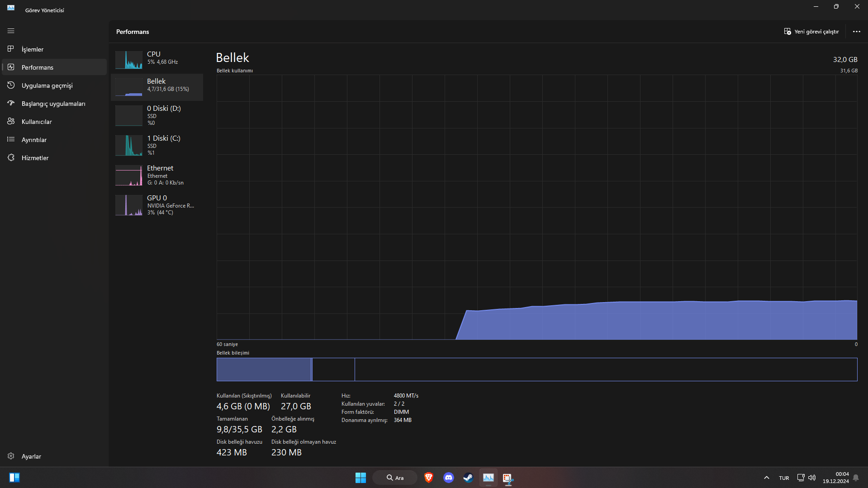Open Discord from taskbar

(448, 478)
